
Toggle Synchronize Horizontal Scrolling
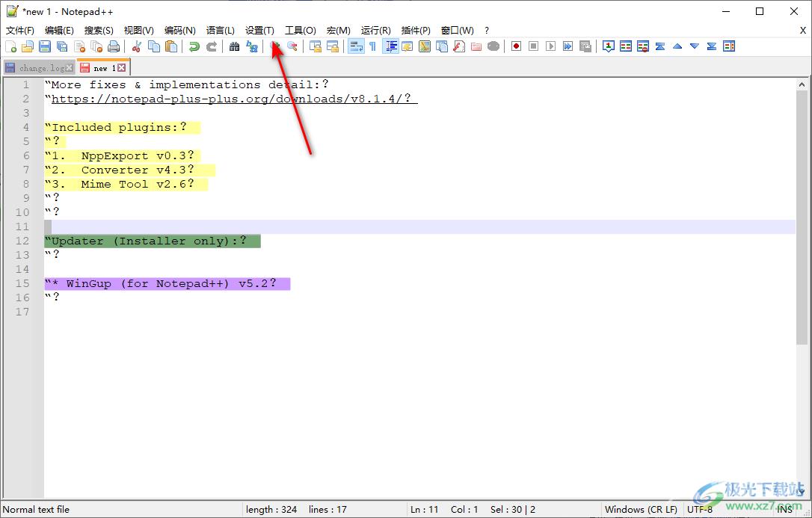(333, 46)
